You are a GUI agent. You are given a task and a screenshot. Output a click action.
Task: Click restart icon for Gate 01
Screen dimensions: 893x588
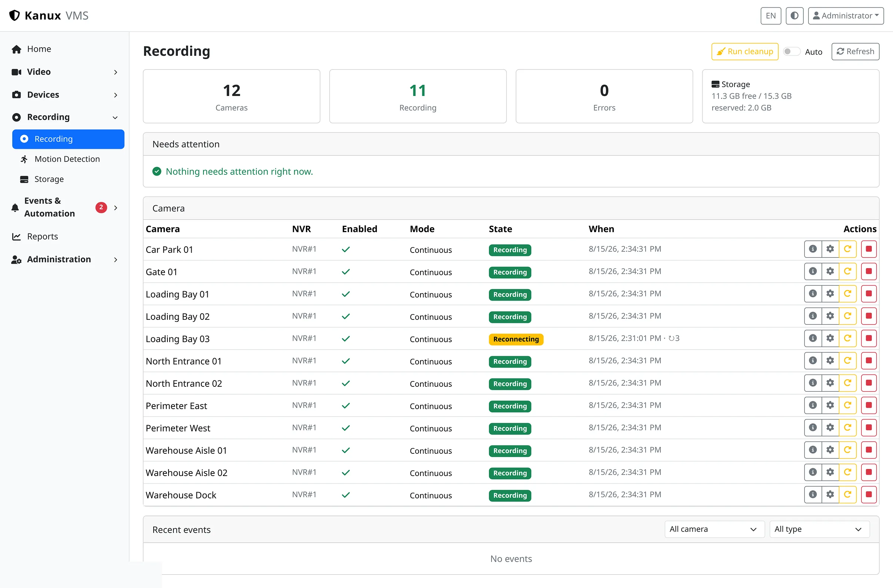[847, 271]
